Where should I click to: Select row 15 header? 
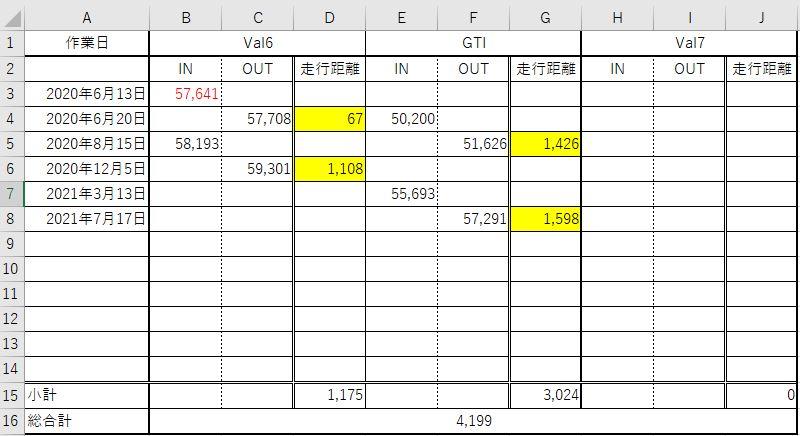[12, 395]
